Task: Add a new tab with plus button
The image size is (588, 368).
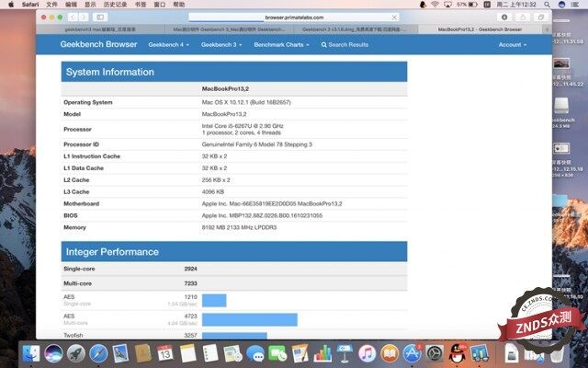Action: click(548, 29)
